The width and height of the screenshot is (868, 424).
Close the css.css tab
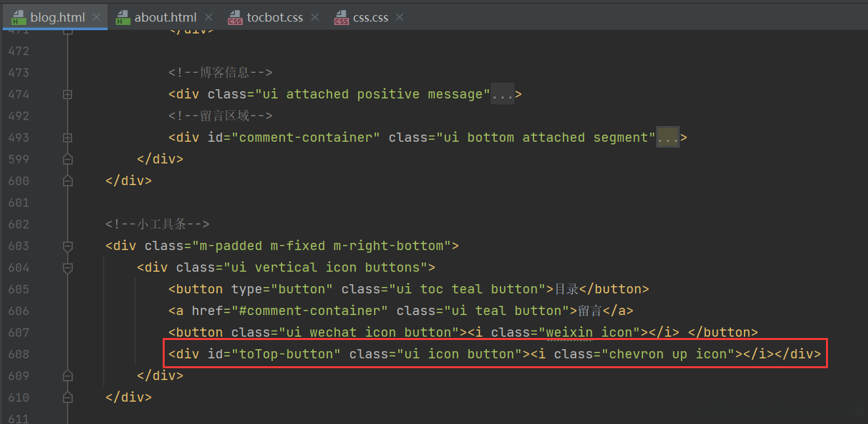(x=399, y=18)
